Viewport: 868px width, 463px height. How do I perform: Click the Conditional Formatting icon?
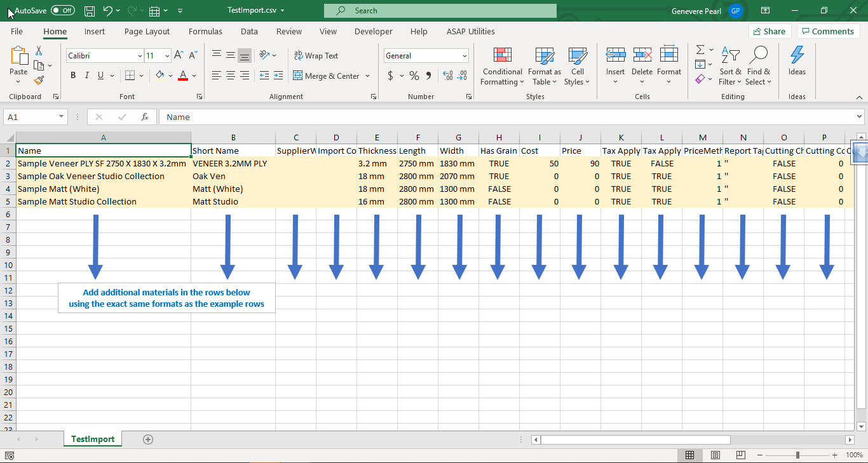502,56
